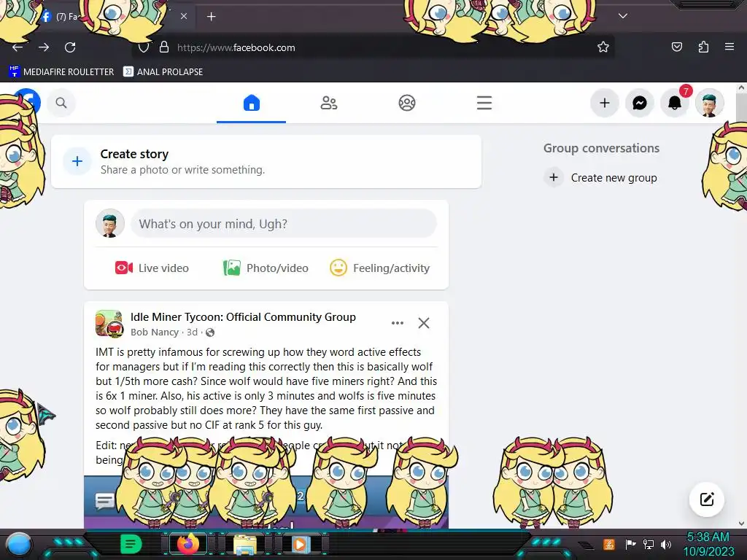Click the Create story plus card

coord(266,161)
